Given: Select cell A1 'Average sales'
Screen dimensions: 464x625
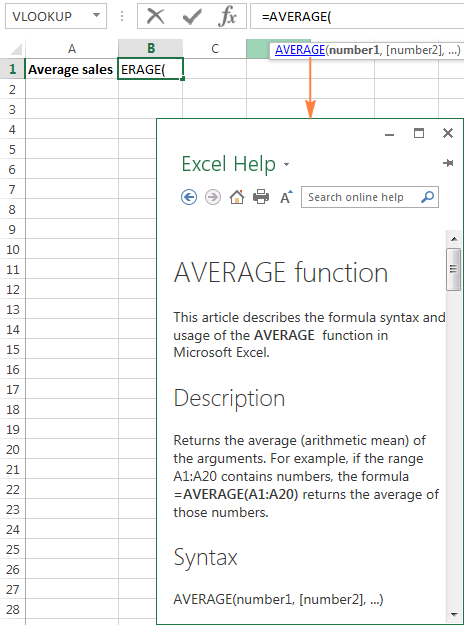Looking at the screenshot, I should 72,69.
